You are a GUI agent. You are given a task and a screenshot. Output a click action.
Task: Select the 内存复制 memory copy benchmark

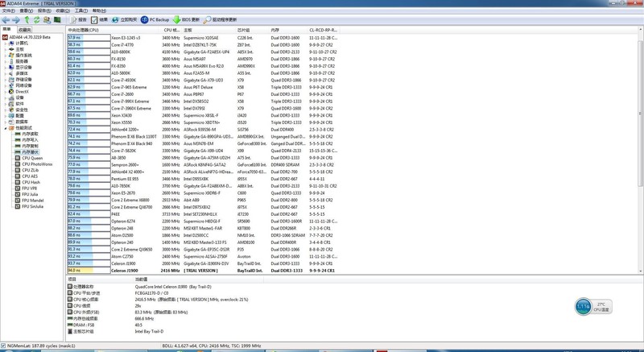[x=27, y=146]
